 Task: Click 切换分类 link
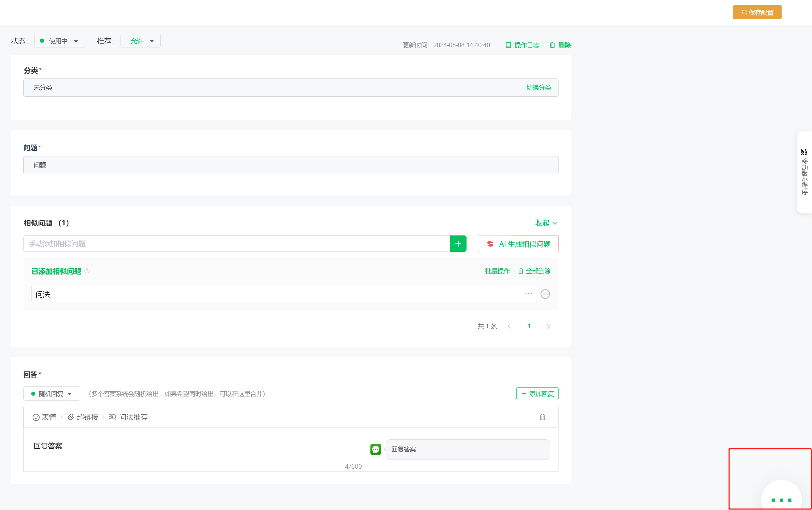538,88
